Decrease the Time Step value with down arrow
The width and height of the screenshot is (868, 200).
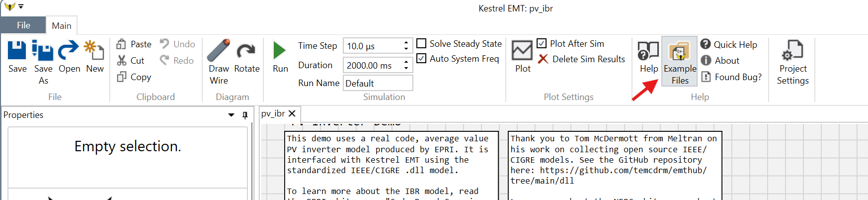click(x=406, y=49)
